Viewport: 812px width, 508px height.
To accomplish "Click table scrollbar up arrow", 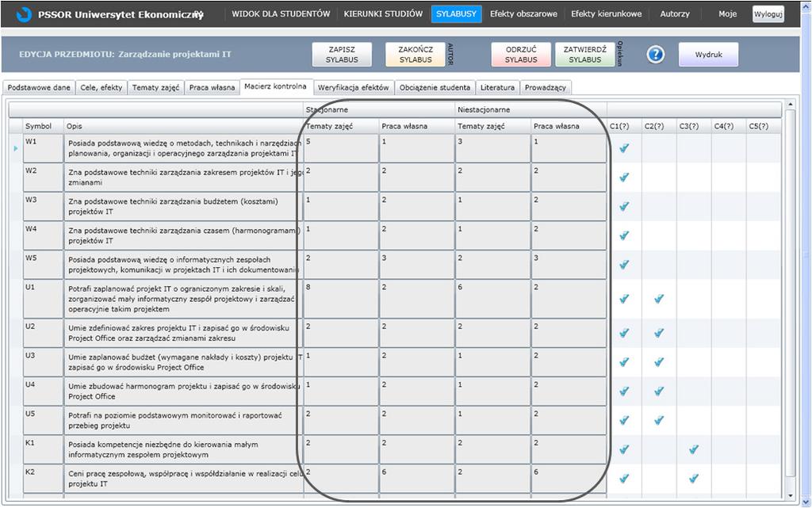I will [x=790, y=105].
